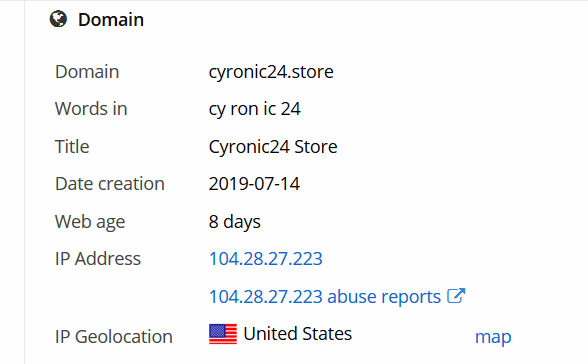Click the creation date 2019-07-14

click(x=254, y=184)
